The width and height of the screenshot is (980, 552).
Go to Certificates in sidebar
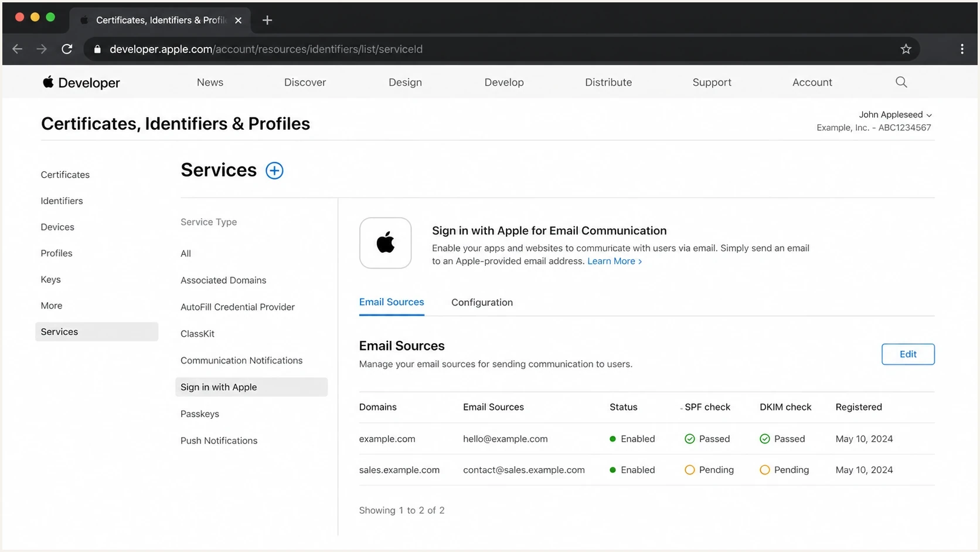pyautogui.click(x=65, y=175)
